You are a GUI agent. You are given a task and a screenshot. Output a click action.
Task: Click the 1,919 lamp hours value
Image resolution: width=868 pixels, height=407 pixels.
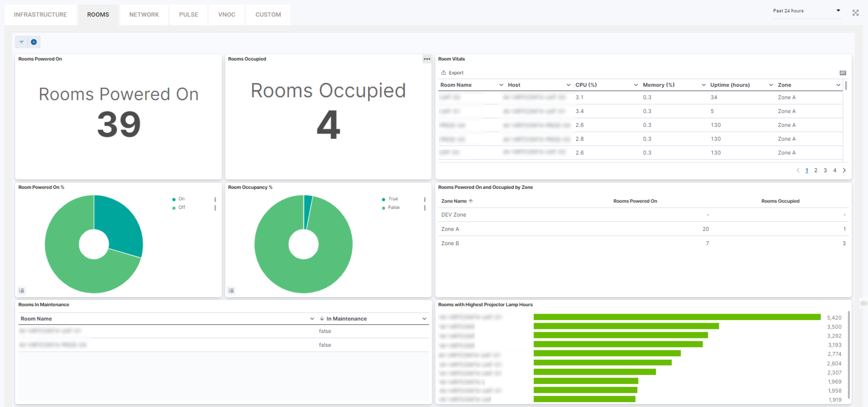[x=835, y=400]
